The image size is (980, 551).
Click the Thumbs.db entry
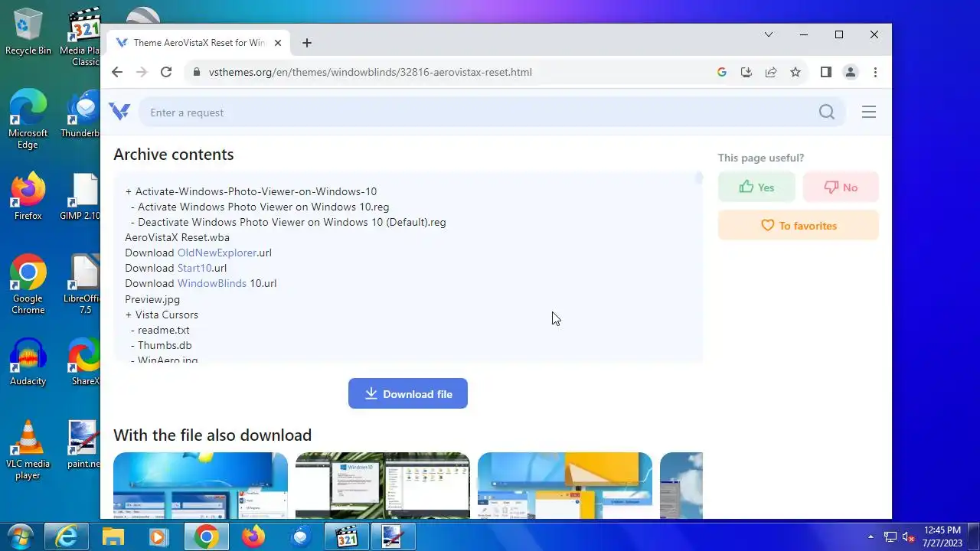[x=164, y=345]
